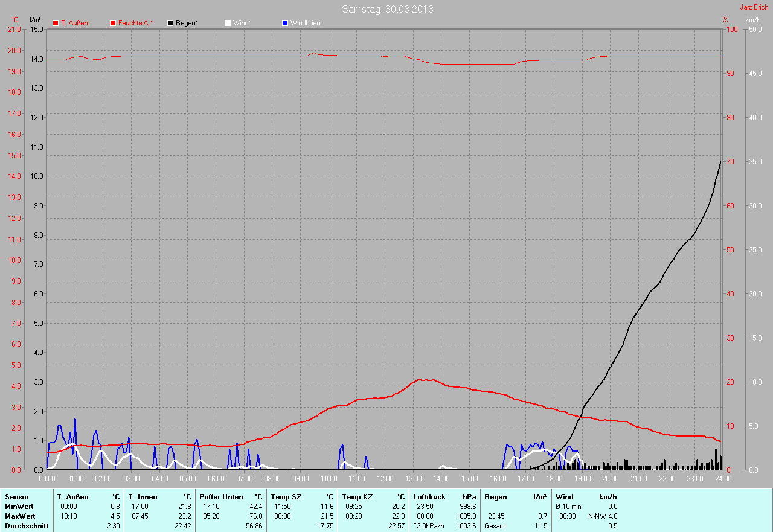Select the 'Feuchte A.*' legend label

click(135, 23)
